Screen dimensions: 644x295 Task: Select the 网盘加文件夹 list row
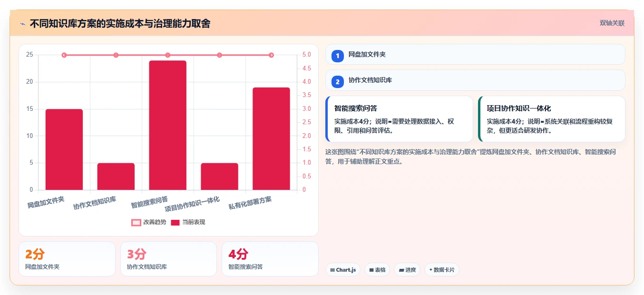(475, 54)
